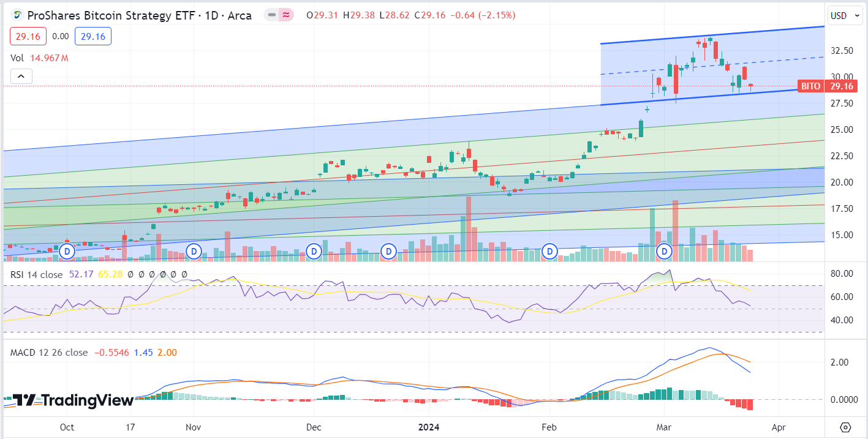This screenshot has height=439, width=868.
Task: Click the 27.50 price scale label
Action: 842,103
